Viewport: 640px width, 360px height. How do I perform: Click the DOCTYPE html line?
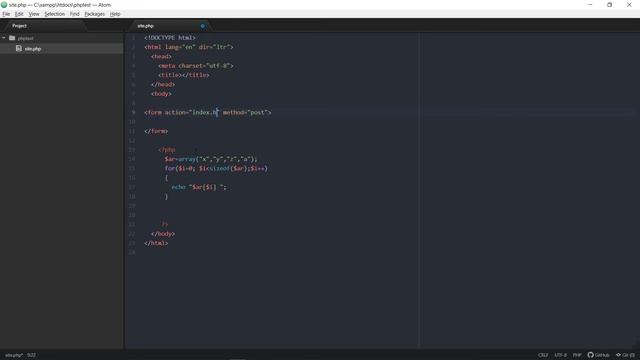point(170,38)
